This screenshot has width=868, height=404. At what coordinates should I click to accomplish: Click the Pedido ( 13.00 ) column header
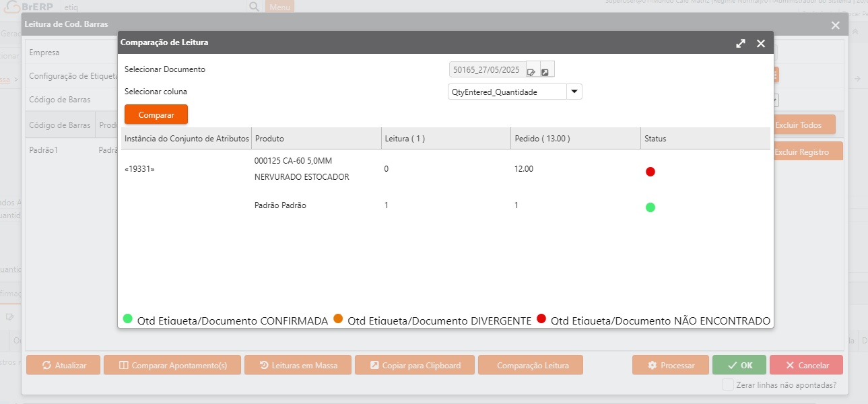576,138
